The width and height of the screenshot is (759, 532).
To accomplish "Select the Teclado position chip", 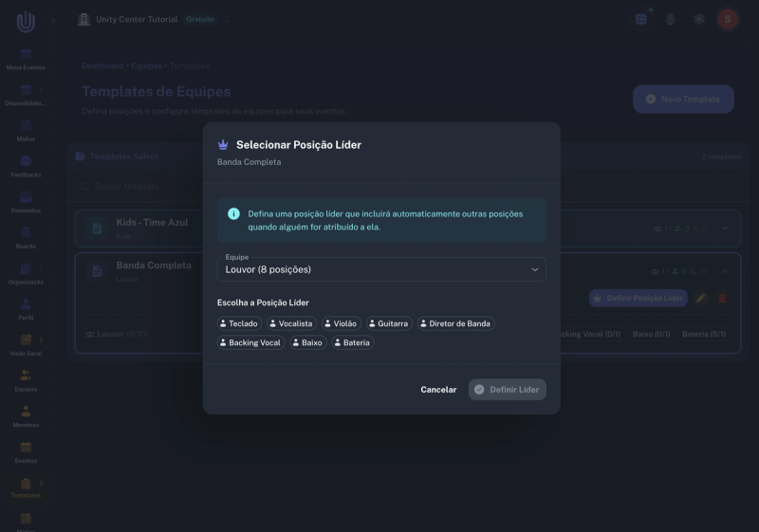I will (240, 323).
